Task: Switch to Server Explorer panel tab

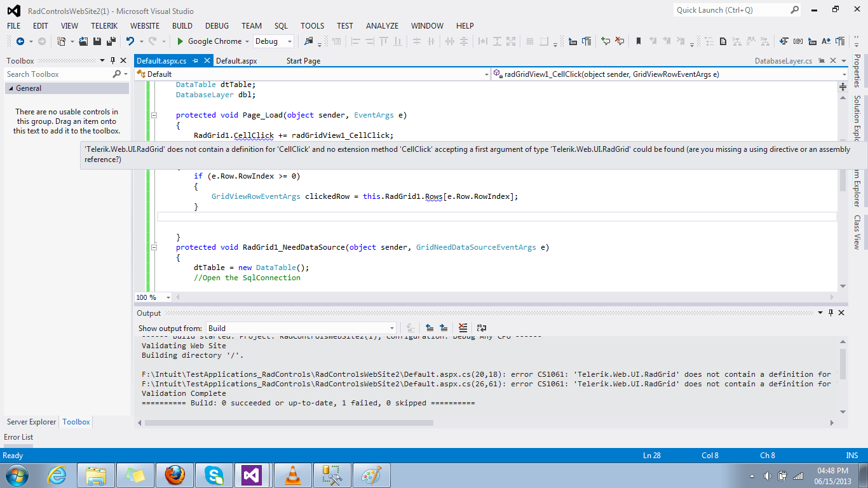Action: click(31, 422)
